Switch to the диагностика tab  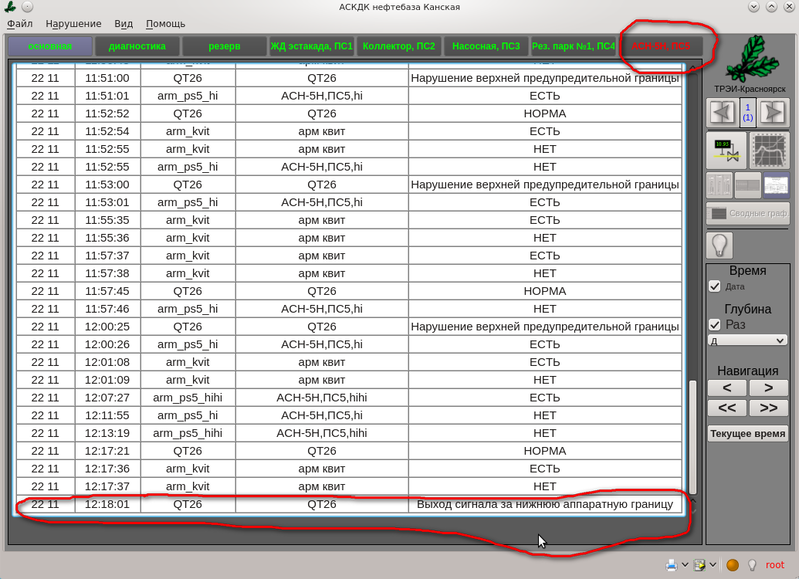coord(137,46)
